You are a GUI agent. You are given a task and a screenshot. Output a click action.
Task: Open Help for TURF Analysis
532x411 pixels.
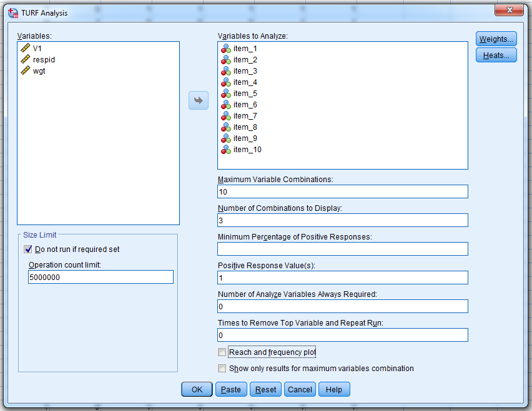click(334, 389)
